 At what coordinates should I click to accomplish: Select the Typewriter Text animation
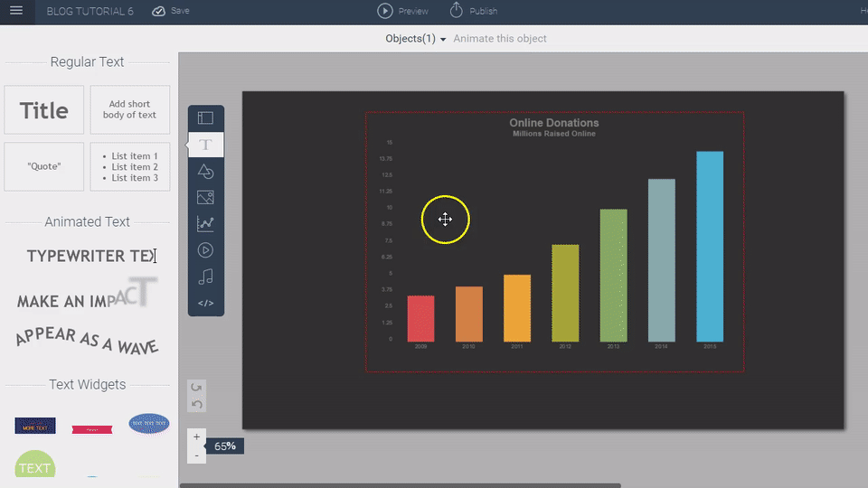pyautogui.click(x=91, y=256)
